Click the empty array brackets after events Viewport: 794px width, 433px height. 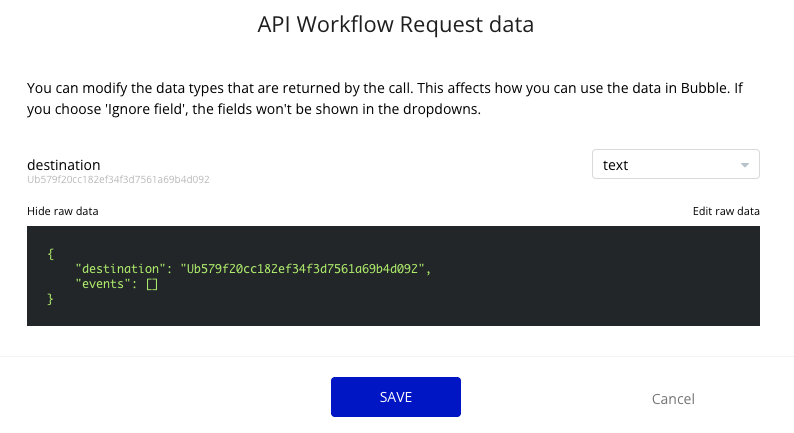coord(152,284)
